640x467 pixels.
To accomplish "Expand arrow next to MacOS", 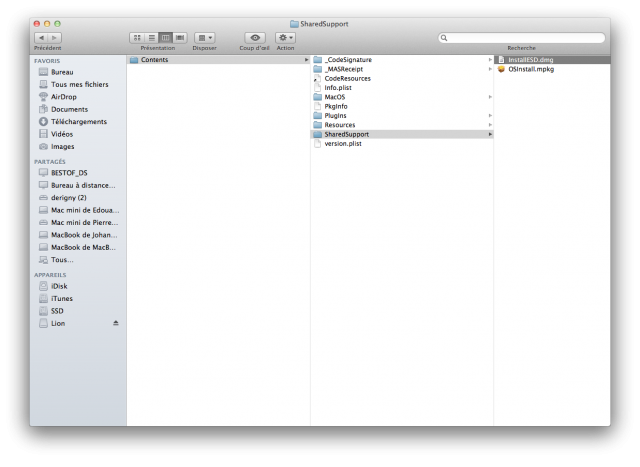I will [x=490, y=97].
